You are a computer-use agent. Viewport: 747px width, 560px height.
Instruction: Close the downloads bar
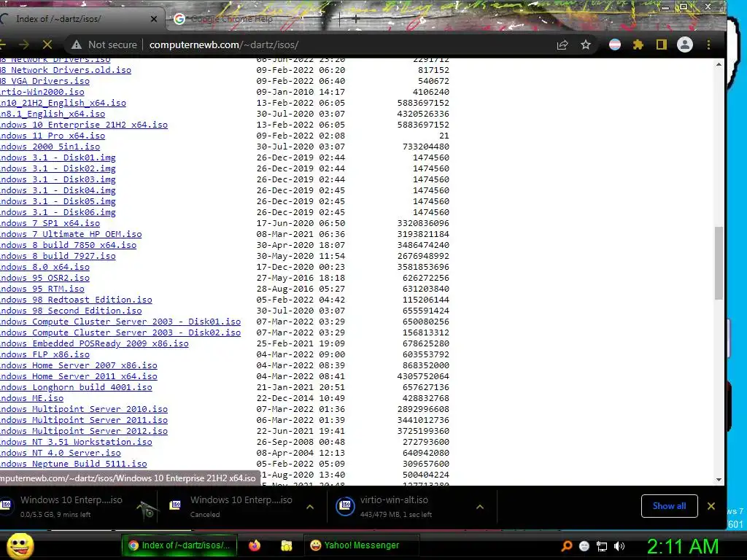pyautogui.click(x=711, y=506)
